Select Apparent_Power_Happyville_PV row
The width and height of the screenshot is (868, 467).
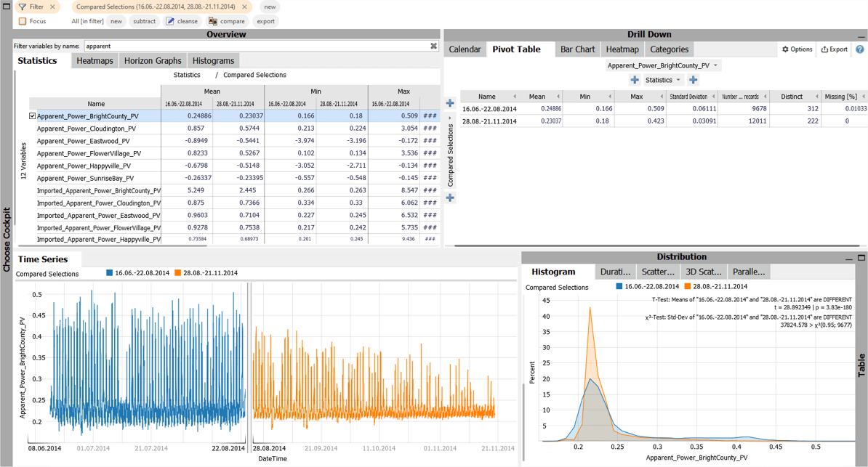pyautogui.click(x=234, y=166)
